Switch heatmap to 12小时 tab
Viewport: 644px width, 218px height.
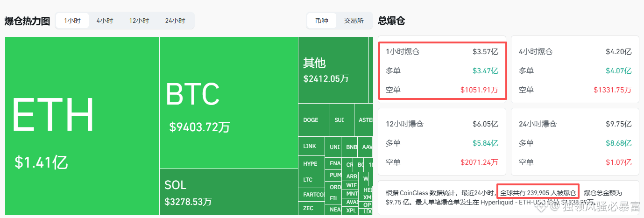click(139, 21)
